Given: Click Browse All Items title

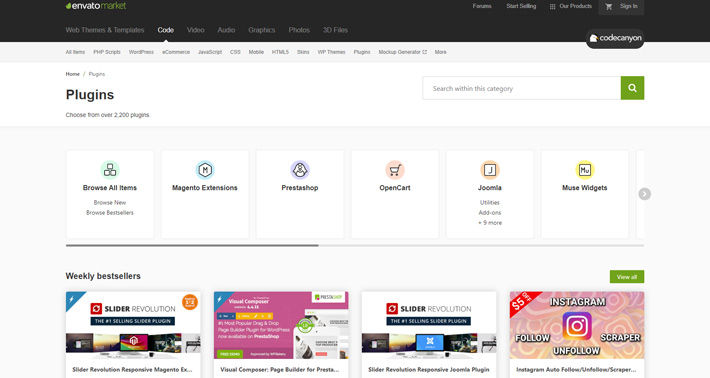Looking at the screenshot, I should [110, 188].
